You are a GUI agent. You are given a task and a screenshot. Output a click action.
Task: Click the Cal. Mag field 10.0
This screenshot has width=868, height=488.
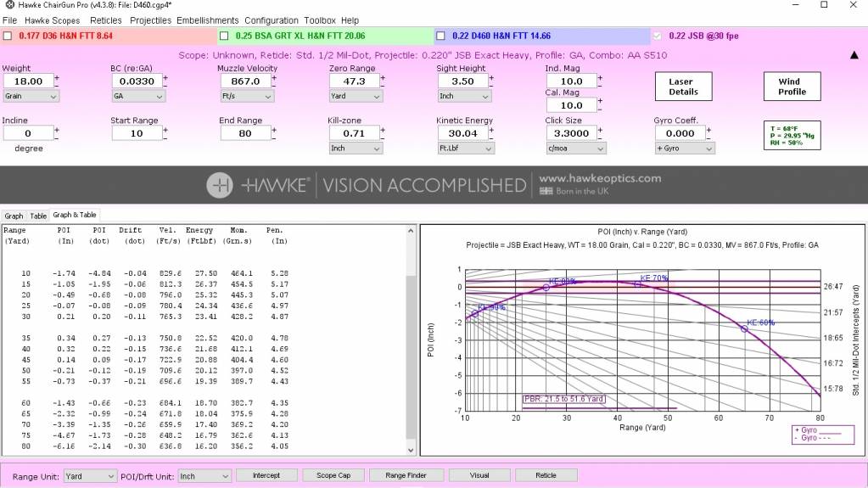coord(571,105)
